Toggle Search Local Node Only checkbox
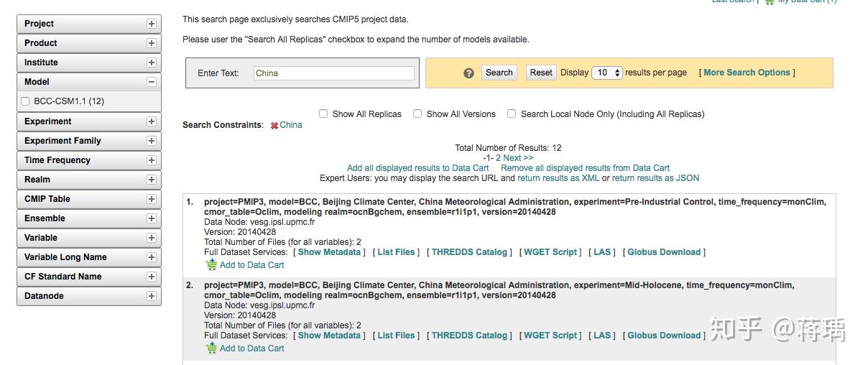This screenshot has height=365, width=868. (512, 114)
